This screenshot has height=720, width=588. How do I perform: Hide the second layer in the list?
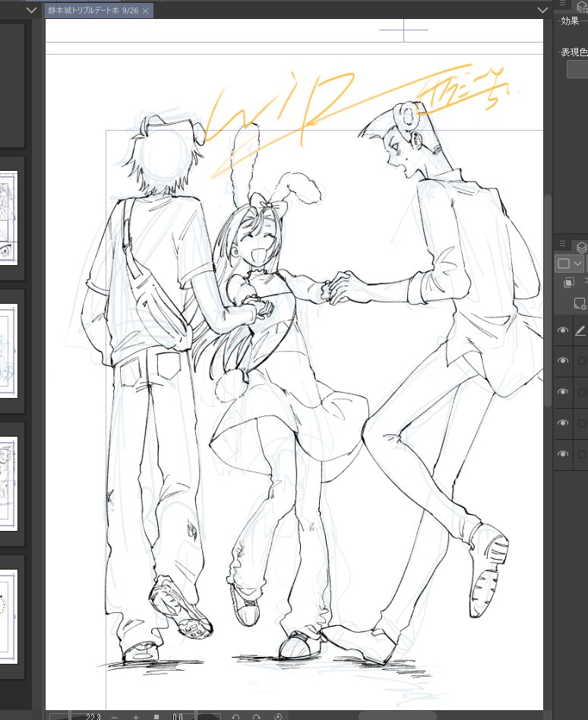pos(563,361)
